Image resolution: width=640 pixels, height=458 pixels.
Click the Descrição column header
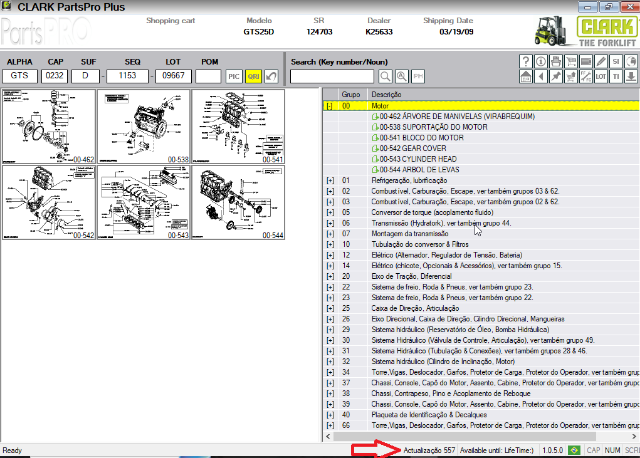click(386, 94)
